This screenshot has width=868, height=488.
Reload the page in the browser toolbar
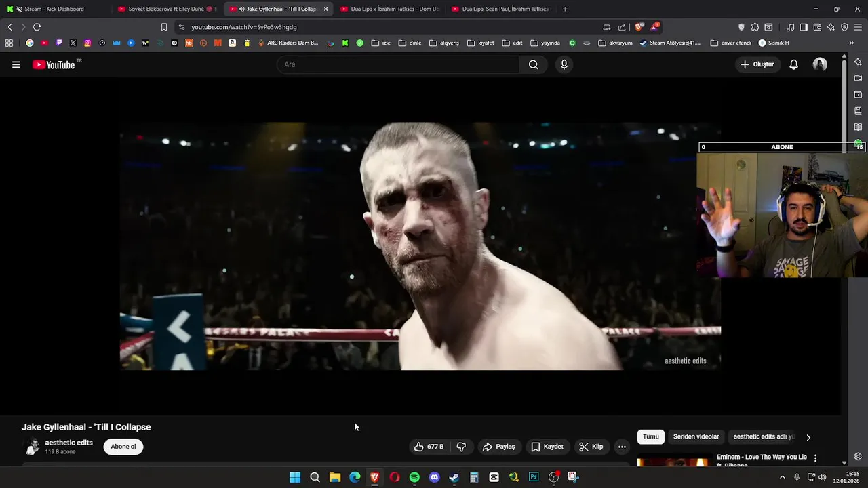click(37, 27)
